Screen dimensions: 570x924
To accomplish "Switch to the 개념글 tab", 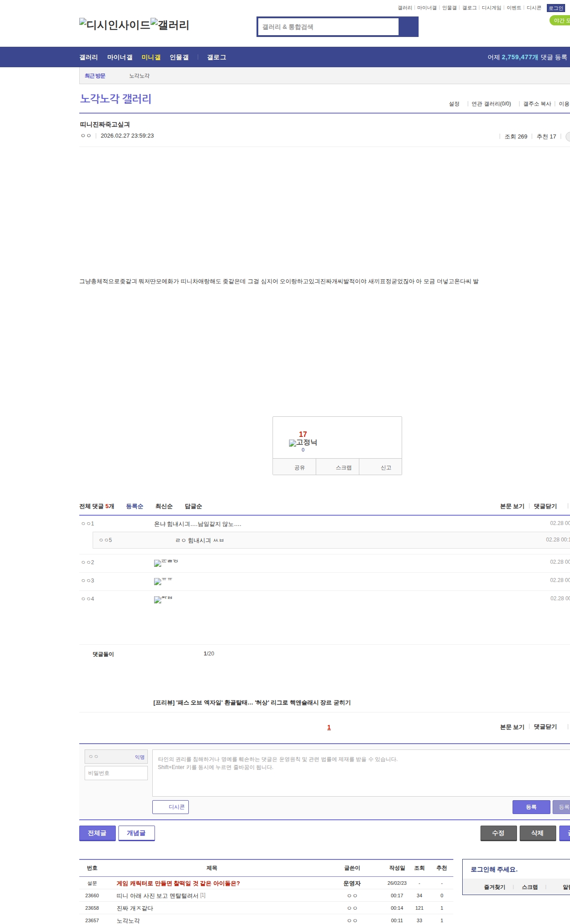I will 136,833.
